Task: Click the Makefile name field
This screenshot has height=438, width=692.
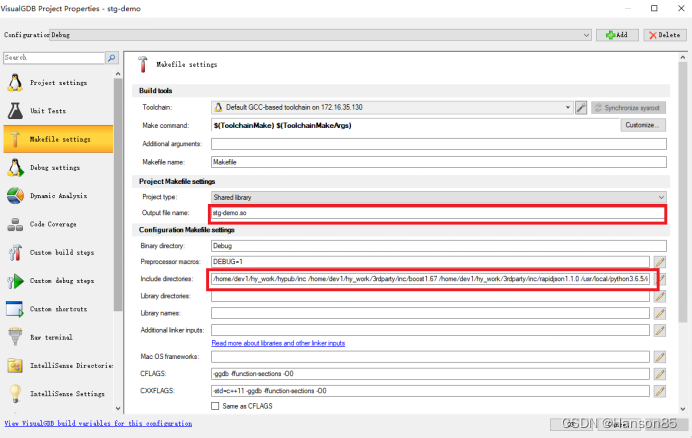Action: tap(439, 162)
